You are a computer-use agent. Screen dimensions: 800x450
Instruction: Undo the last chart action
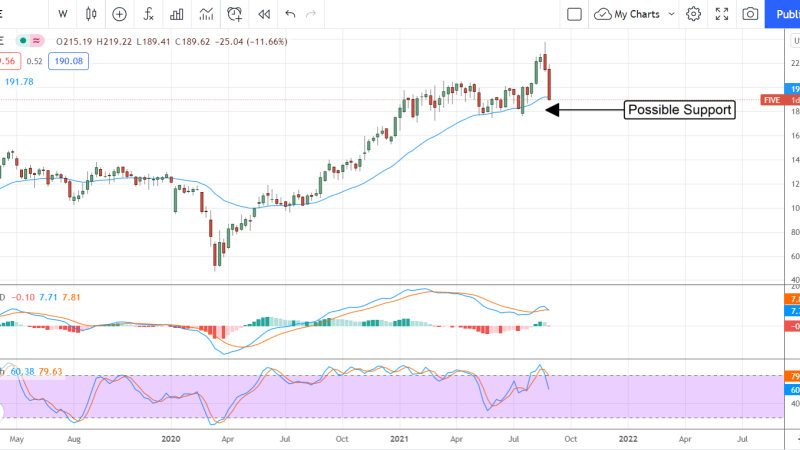point(290,14)
